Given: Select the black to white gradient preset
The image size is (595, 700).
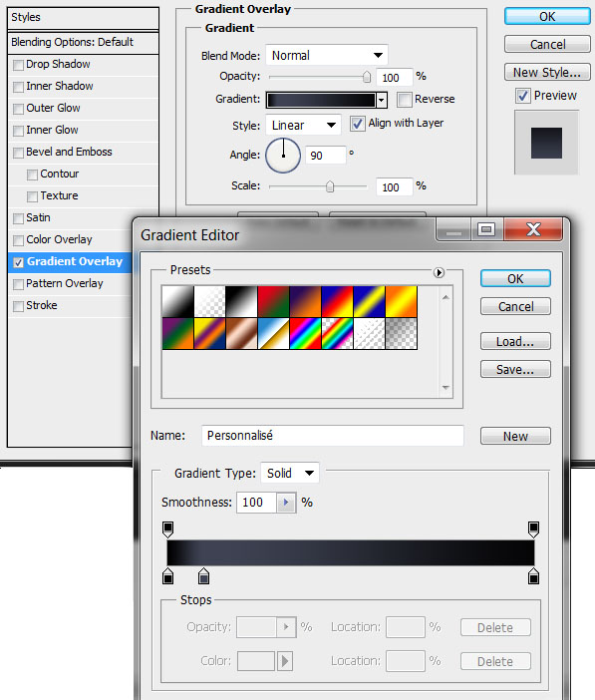Looking at the screenshot, I should [241, 302].
